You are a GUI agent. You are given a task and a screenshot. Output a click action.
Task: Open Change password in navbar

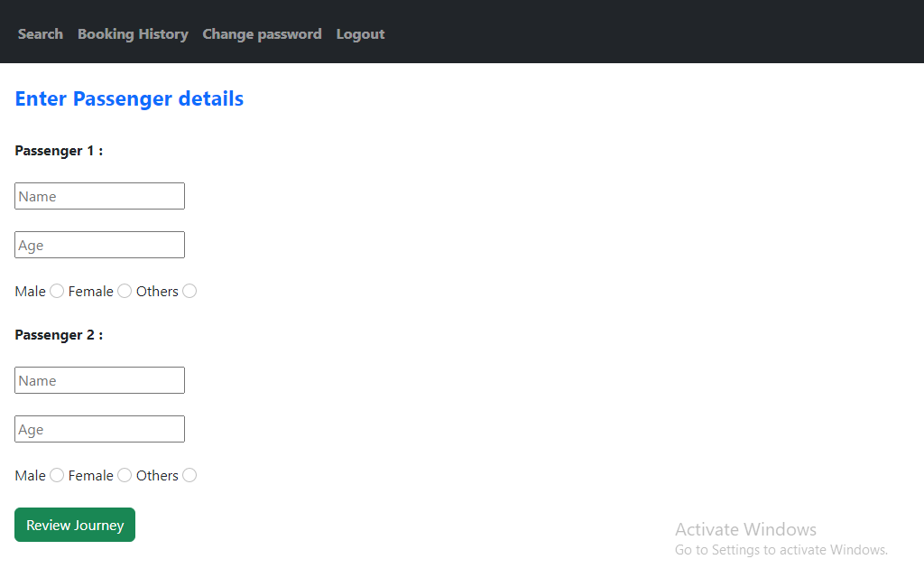262,34
